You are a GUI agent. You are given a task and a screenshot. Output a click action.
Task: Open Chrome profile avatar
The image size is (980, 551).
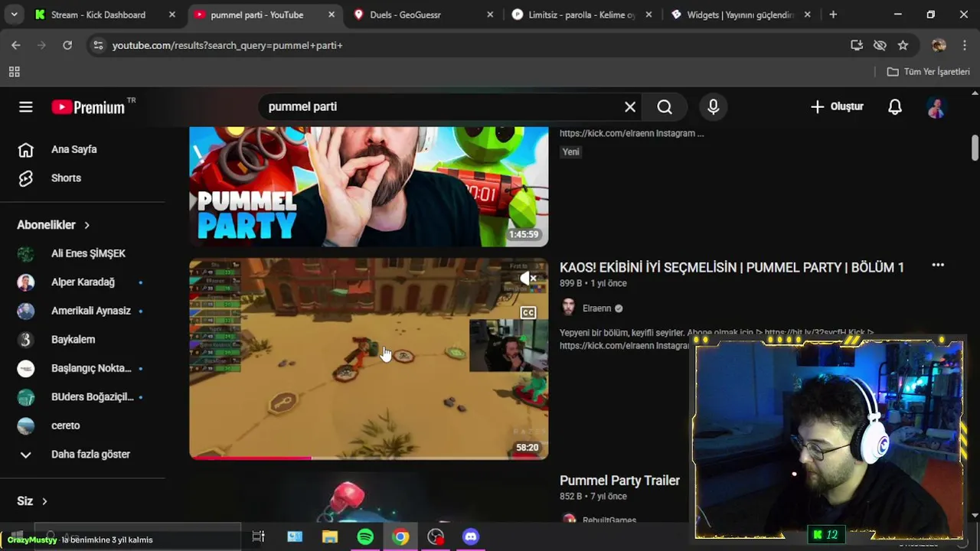coord(939,45)
